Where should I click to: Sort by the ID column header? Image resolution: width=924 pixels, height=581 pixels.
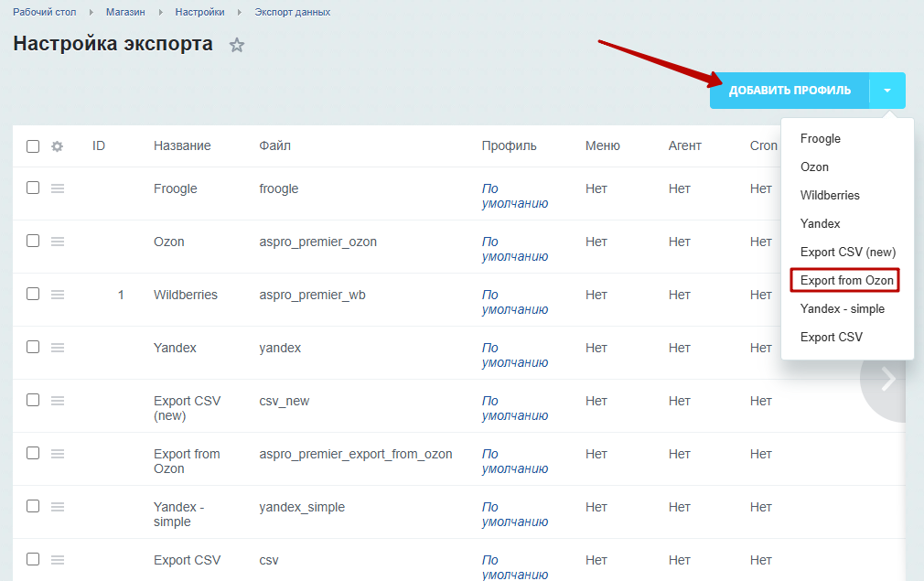tap(99, 145)
